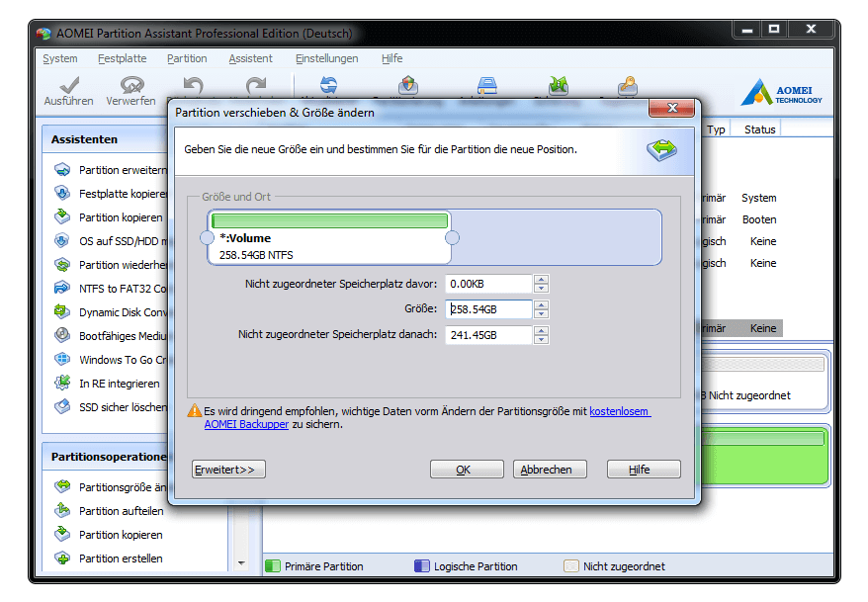Image resolution: width=868 pixels, height=602 pixels.
Task: Open the Dynamic Disk converter icon
Action: [62, 312]
